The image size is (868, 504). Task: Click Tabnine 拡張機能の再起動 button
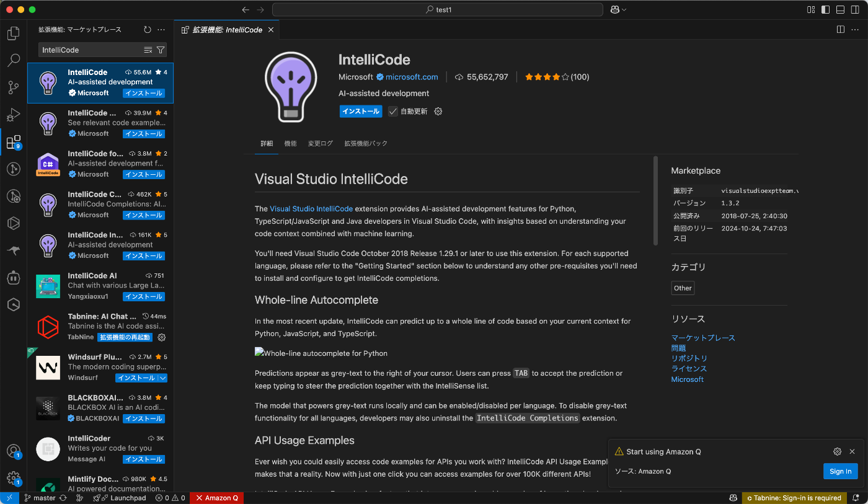[125, 337]
